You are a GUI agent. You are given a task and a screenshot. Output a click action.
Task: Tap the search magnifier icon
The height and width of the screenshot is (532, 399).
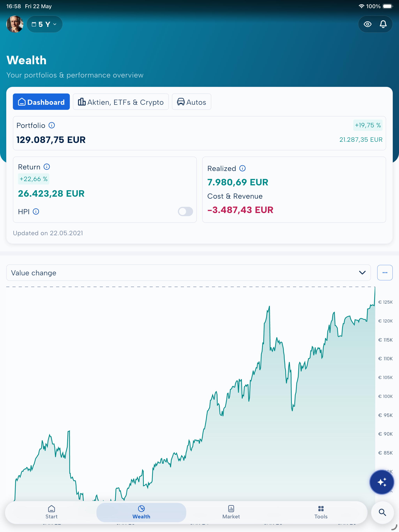pyautogui.click(x=382, y=513)
